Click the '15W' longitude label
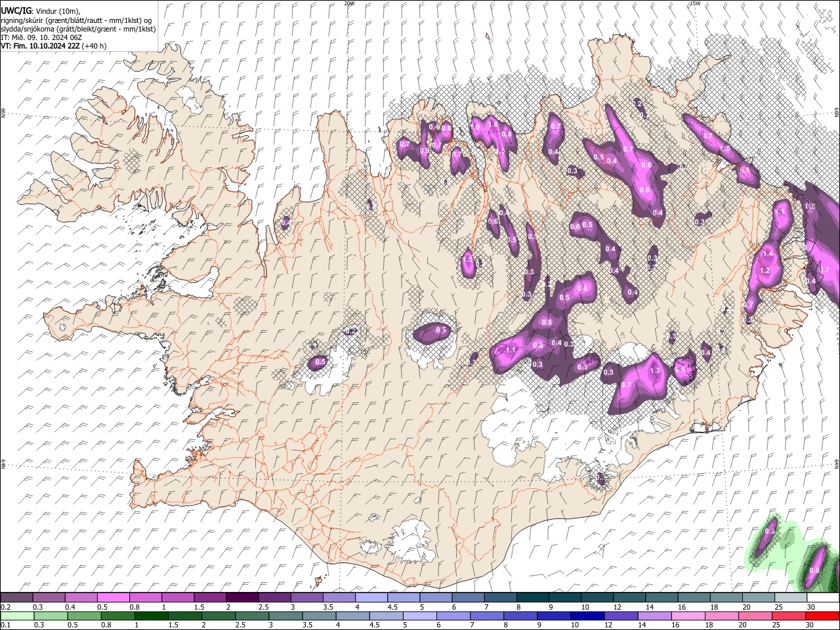The height and width of the screenshot is (630, 840). [x=695, y=3]
